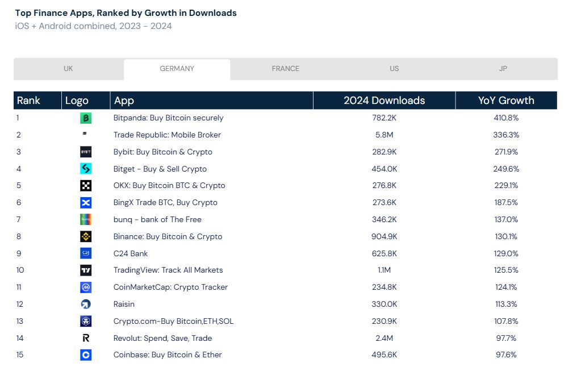Click Bitpanda's 782.2K downloads value
The width and height of the screenshot is (581, 392).
coord(384,118)
